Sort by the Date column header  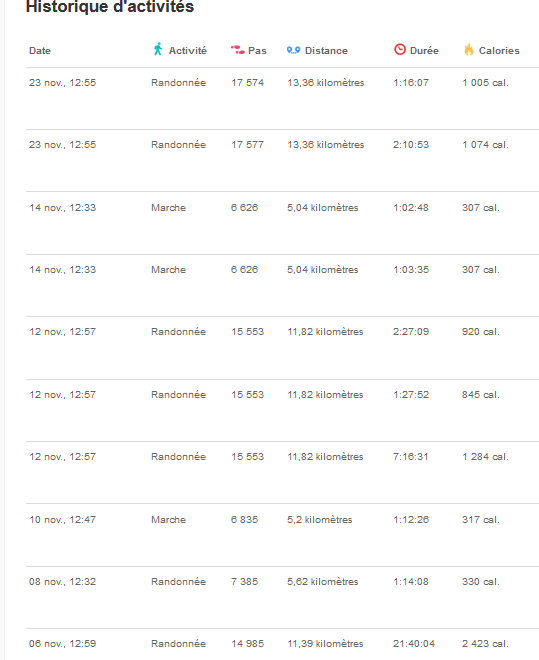(40, 51)
